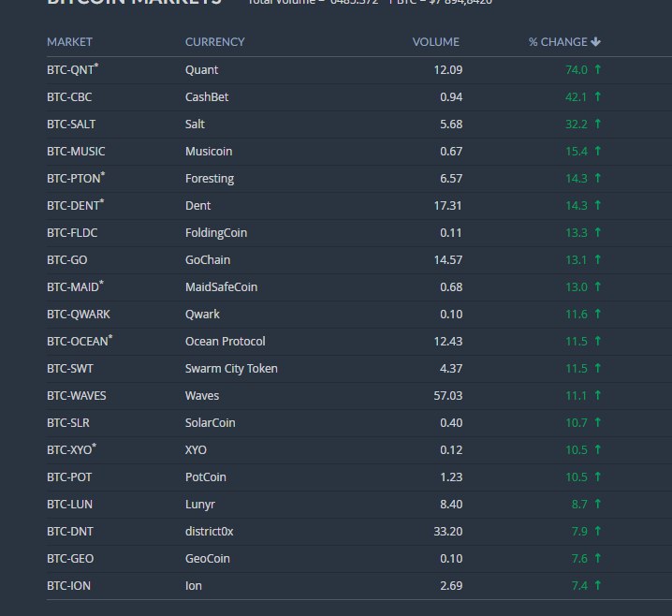Select the Quant currency name
This screenshot has width=672, height=616.
pos(201,70)
